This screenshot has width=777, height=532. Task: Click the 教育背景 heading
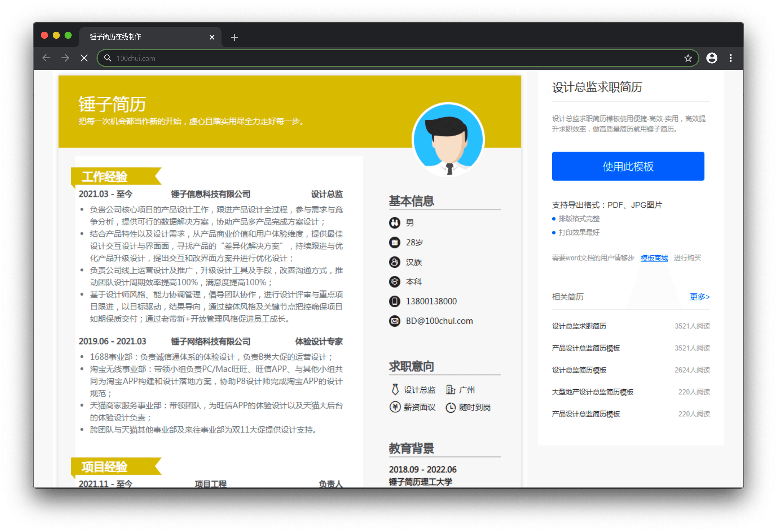pyautogui.click(x=411, y=448)
